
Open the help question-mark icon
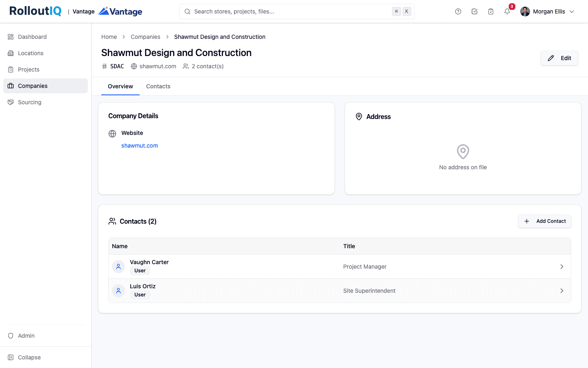tap(458, 11)
